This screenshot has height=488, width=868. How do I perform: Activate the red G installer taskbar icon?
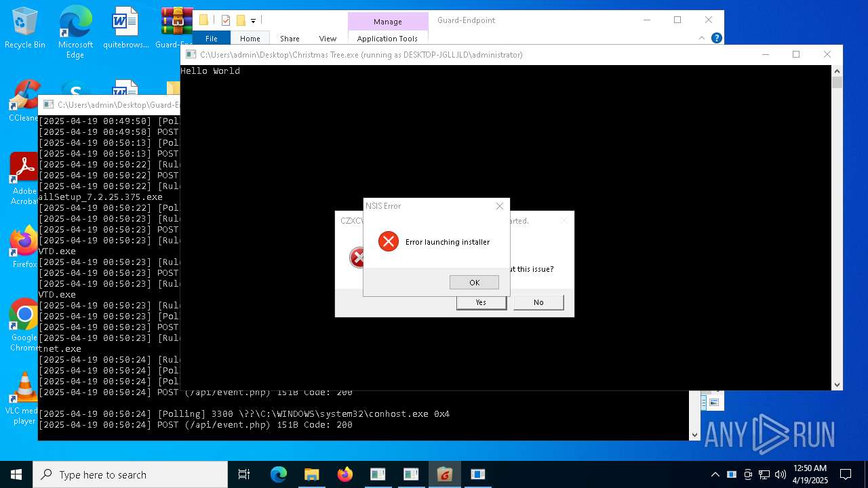point(444,474)
